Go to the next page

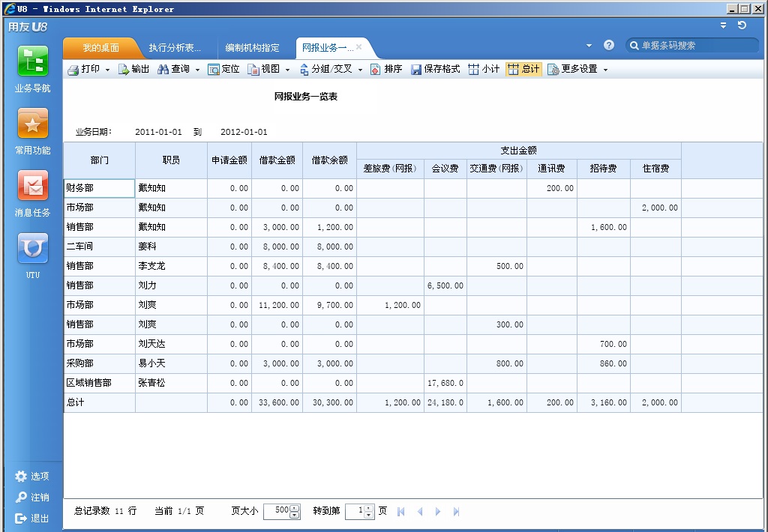coord(438,512)
